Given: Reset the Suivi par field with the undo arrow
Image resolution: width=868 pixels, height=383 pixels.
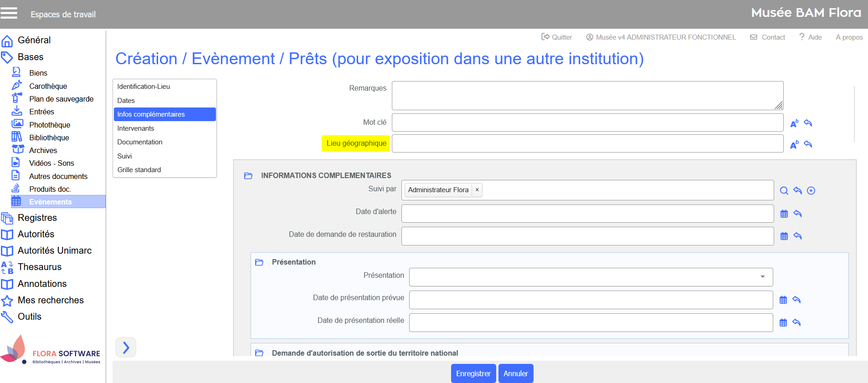Looking at the screenshot, I should (797, 190).
